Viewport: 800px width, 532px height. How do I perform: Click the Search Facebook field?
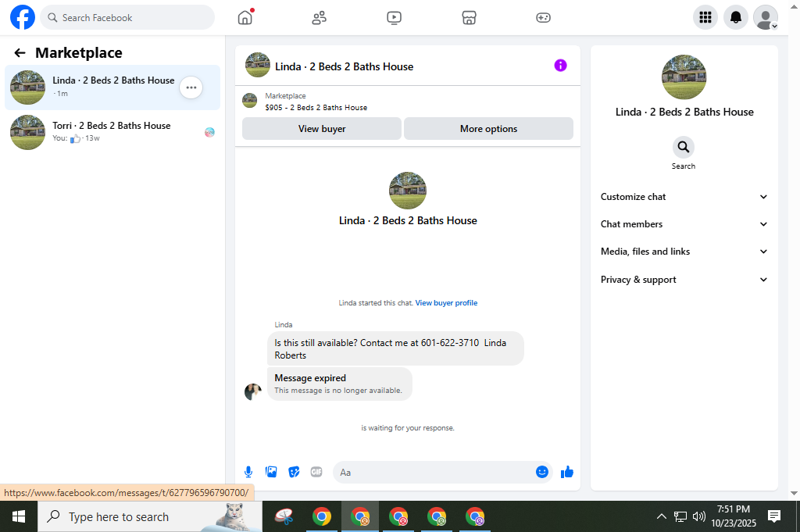127,17
